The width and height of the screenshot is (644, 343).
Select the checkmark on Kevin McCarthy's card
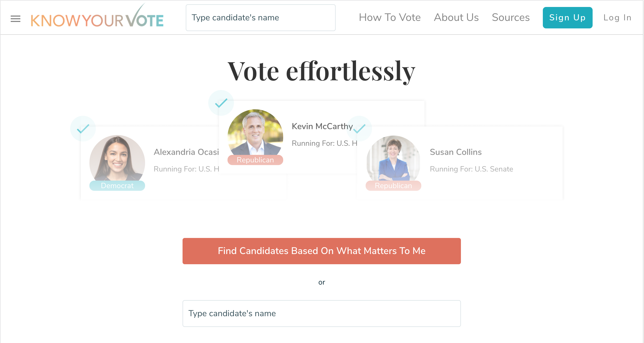221,102
